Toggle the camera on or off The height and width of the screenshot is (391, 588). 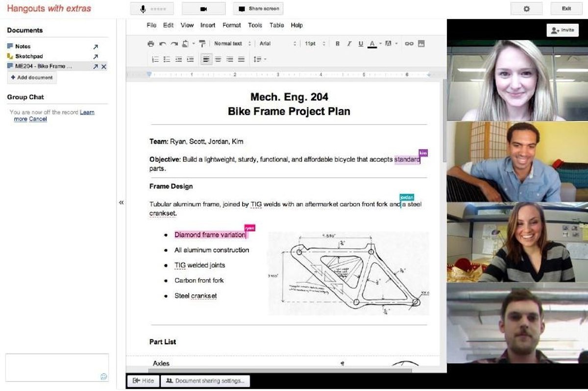(x=203, y=9)
